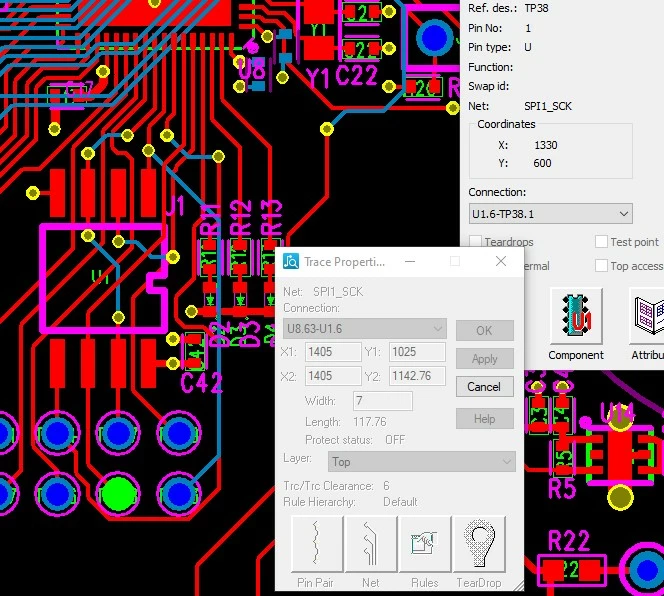664x596 pixels.
Task: Select the R12 resistor label
Action: pyautogui.click(x=240, y=219)
